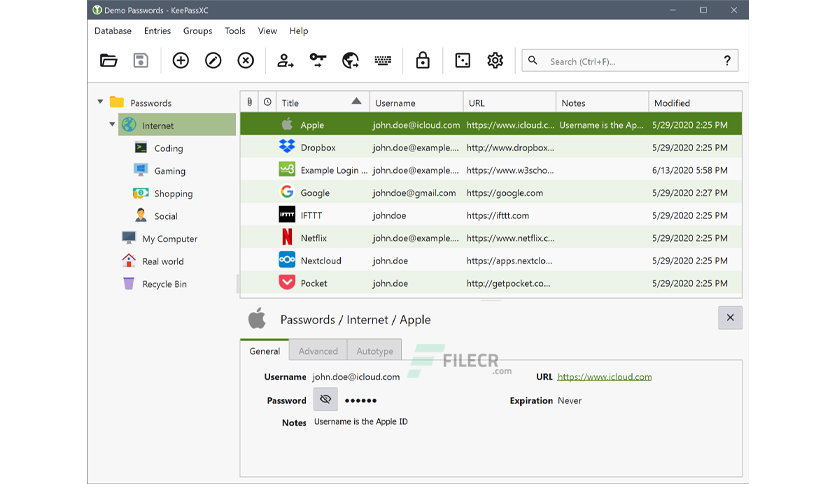Click the expiry clock column header
The height and width of the screenshot is (484, 836).
[x=268, y=102]
